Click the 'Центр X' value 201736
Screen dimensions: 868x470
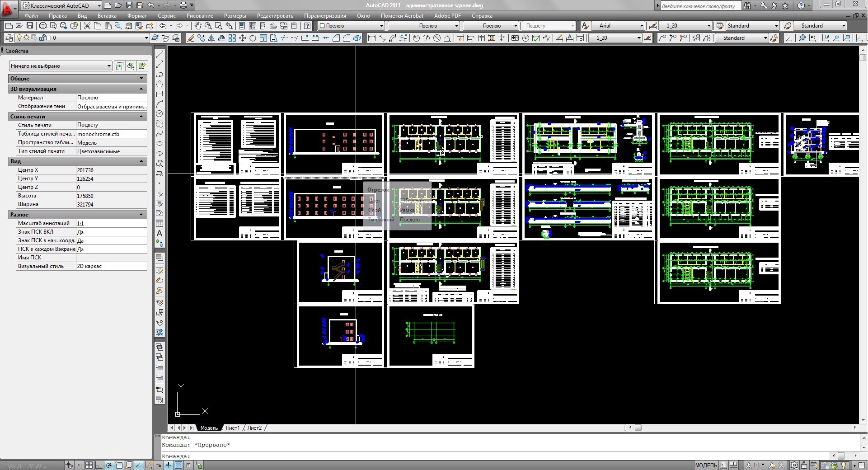112,170
